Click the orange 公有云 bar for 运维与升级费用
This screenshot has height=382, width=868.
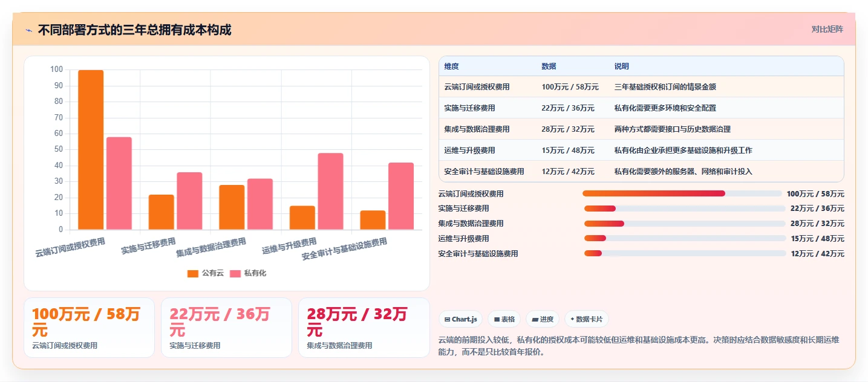pyautogui.click(x=302, y=218)
